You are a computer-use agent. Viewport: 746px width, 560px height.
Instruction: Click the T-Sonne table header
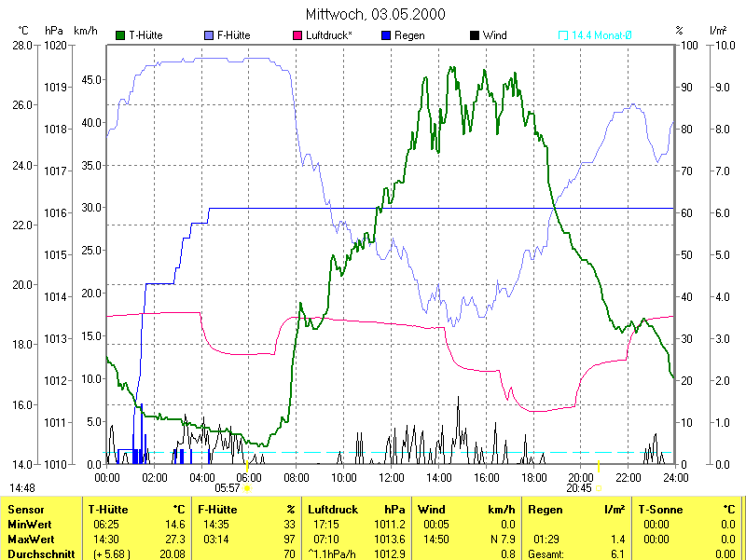661,510
